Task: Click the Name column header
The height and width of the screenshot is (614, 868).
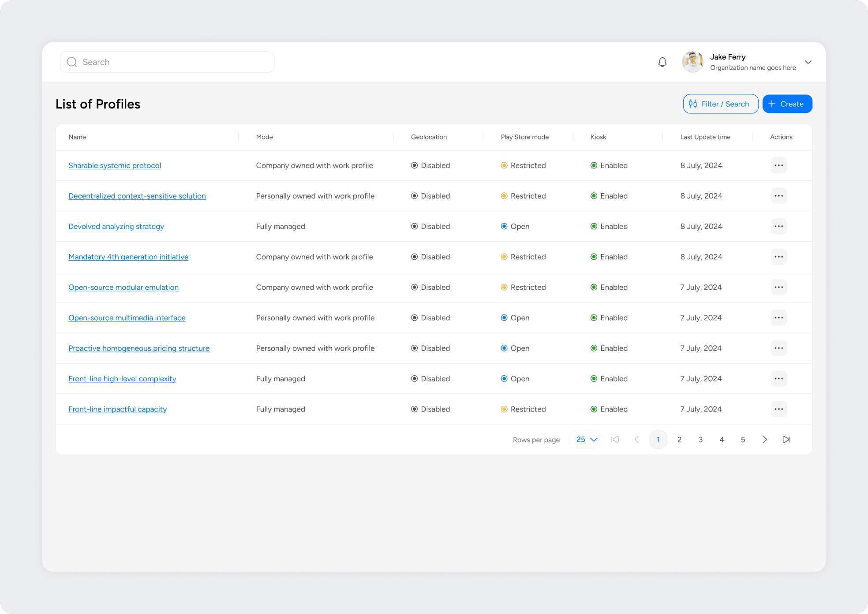Action: (x=77, y=137)
